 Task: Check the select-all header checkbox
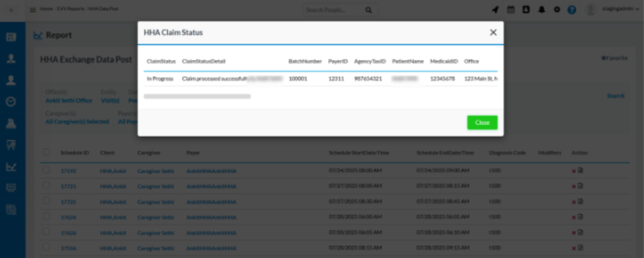(x=47, y=153)
